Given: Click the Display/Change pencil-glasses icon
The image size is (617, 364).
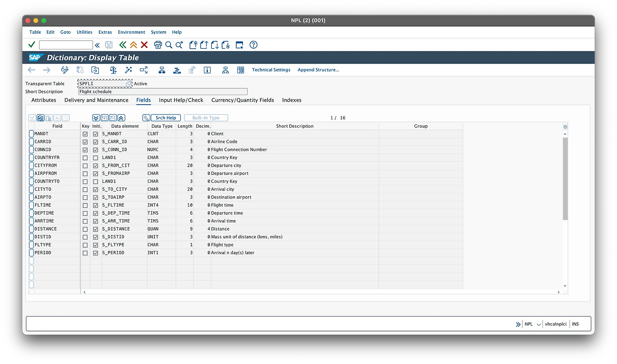Looking at the screenshot, I should (x=65, y=70).
